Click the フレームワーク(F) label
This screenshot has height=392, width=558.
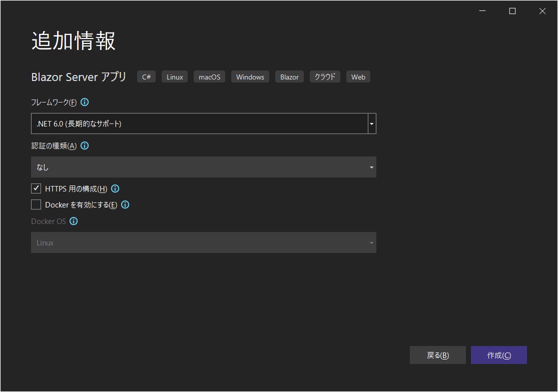click(x=54, y=102)
